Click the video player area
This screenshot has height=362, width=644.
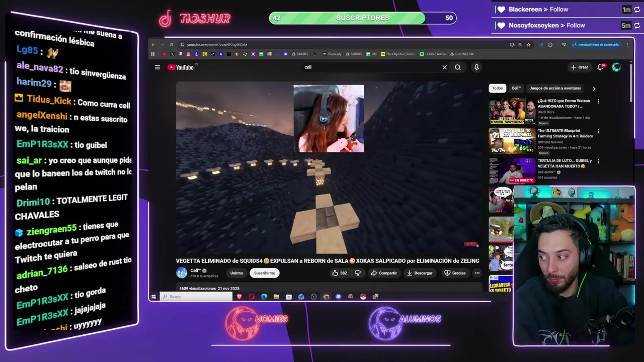329,167
